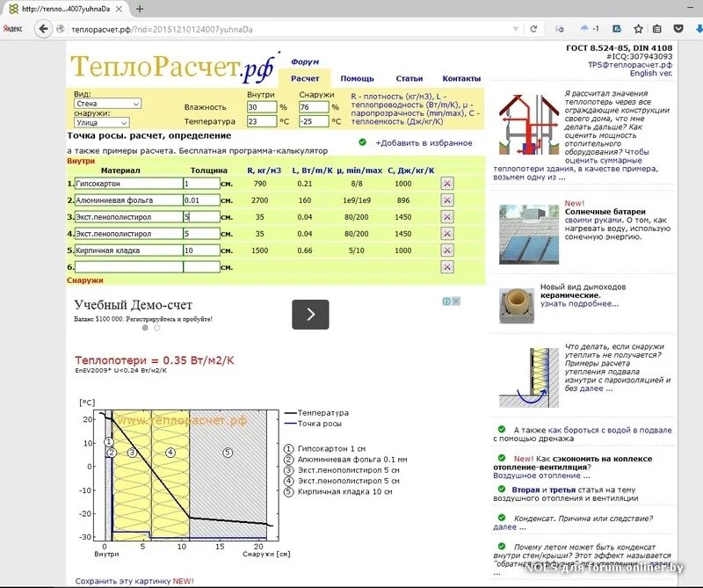Select the second ad carousel dot
The image size is (703, 588).
(x=157, y=328)
